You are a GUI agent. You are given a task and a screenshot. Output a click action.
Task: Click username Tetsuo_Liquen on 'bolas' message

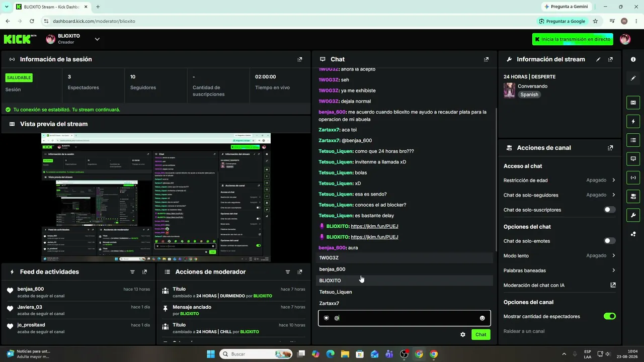[336, 173]
